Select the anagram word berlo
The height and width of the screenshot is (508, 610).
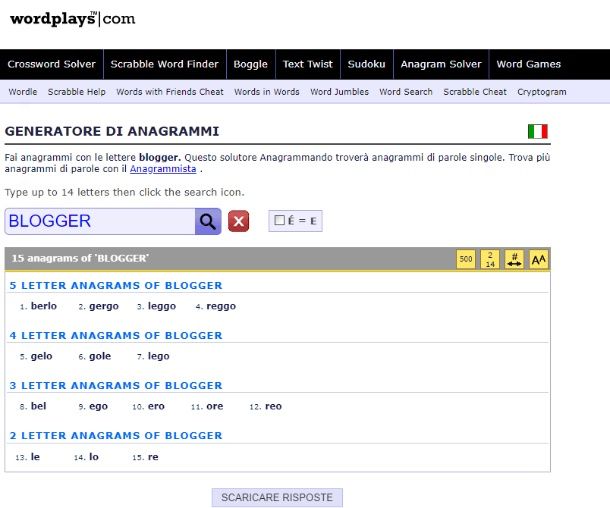(44, 306)
